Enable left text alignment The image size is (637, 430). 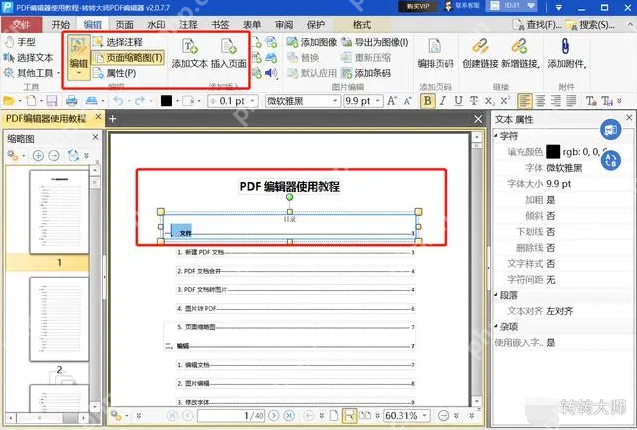pyautogui.click(x=524, y=101)
